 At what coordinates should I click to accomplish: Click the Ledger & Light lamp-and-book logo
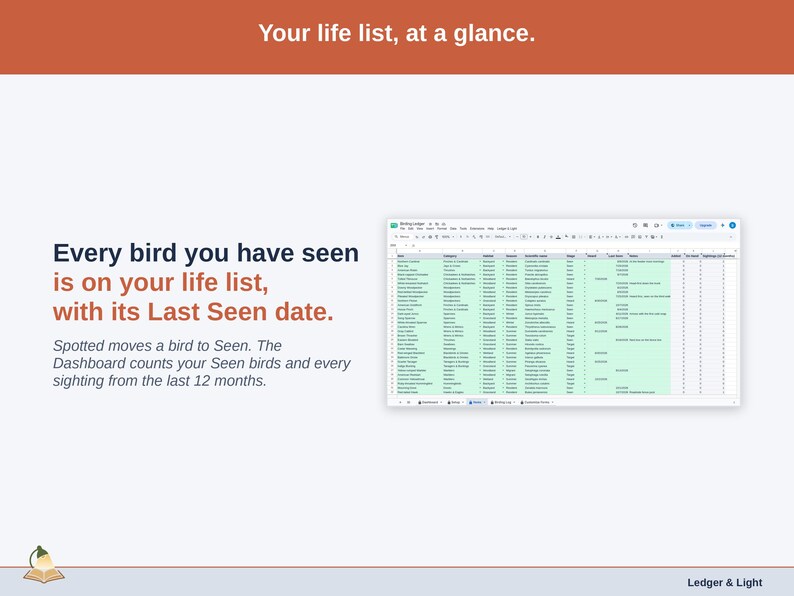coord(44,565)
